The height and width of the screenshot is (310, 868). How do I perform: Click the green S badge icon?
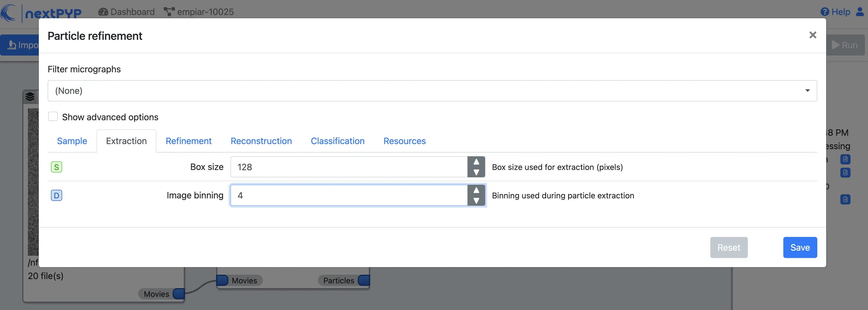point(56,167)
